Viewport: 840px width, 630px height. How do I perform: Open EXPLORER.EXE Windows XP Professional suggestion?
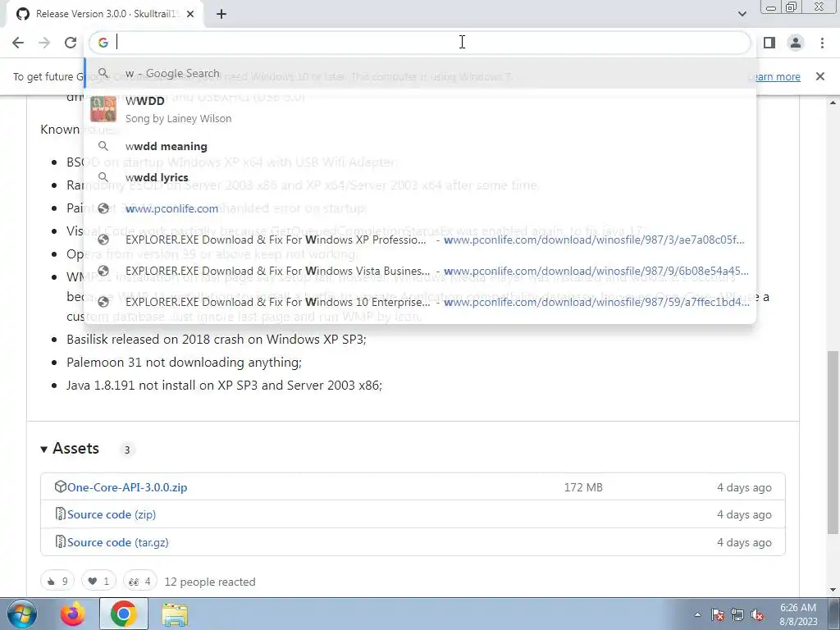tap(420, 240)
